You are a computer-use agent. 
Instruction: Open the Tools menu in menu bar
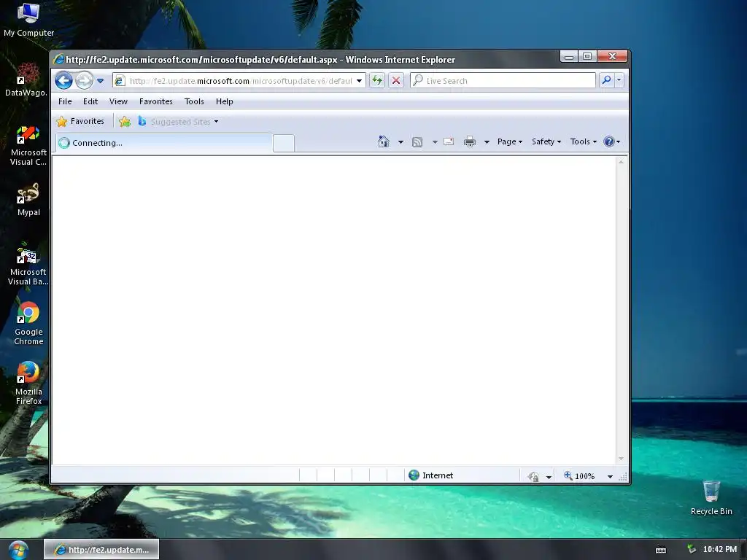194,101
